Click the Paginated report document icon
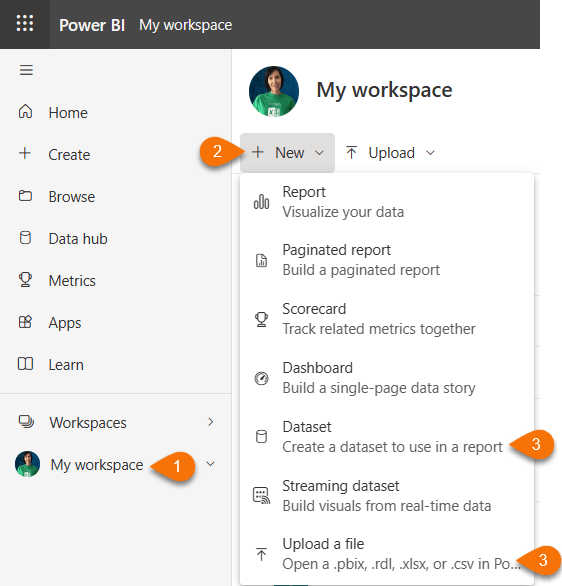The height and width of the screenshot is (586, 562). point(262,260)
